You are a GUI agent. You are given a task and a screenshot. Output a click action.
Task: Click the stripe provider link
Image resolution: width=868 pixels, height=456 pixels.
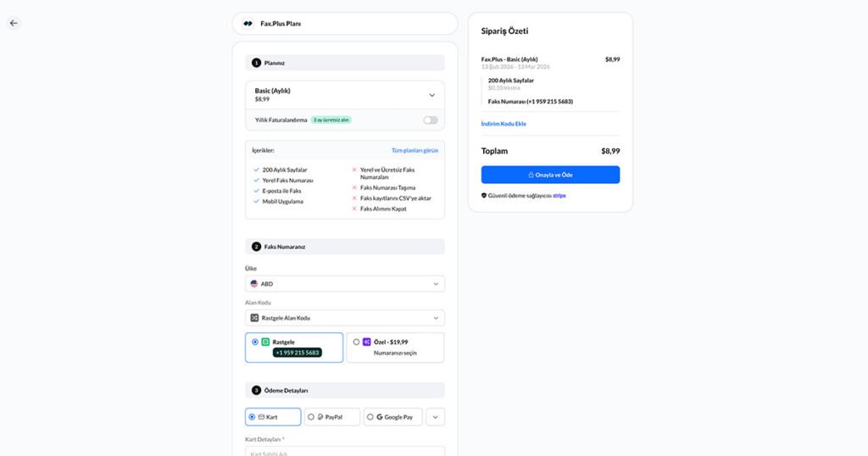[559, 195]
